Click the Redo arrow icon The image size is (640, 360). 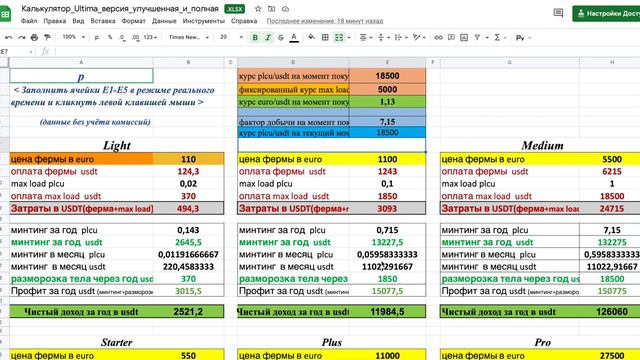pos(22,38)
